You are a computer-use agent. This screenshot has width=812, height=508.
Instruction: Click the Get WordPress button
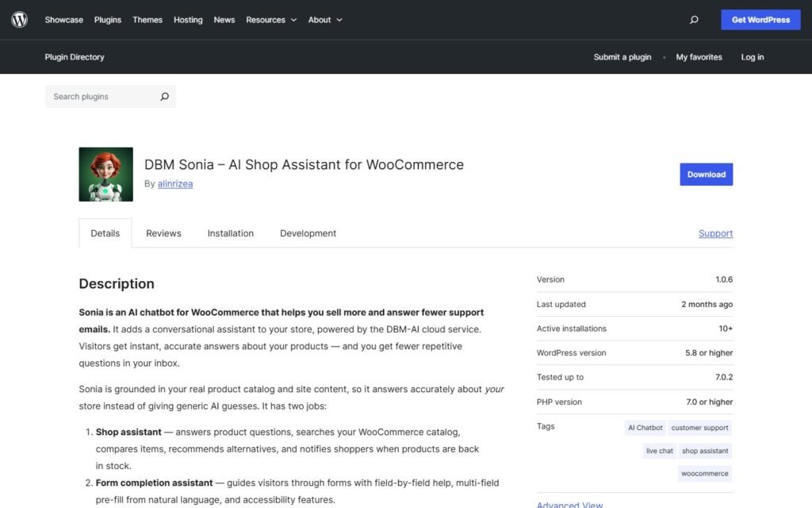760,20
